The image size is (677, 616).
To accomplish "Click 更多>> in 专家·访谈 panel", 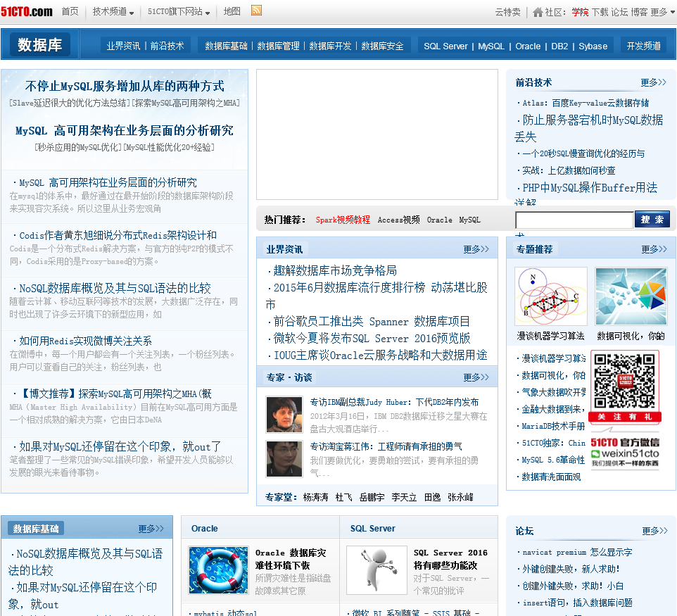I will click(x=476, y=377).
